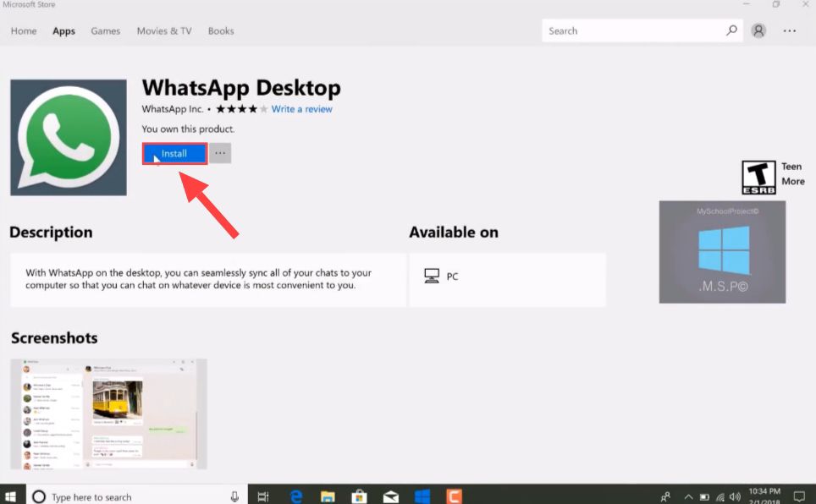Click the People icon in system tray
This screenshot has height=504, width=816.
(665, 497)
